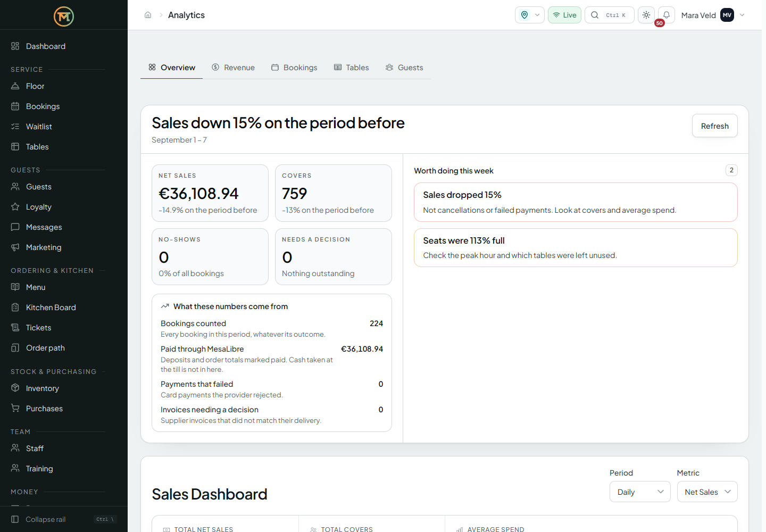The width and height of the screenshot is (766, 532).
Task: Click the MesaLibre logo in the sidebar
Action: coord(64,16)
